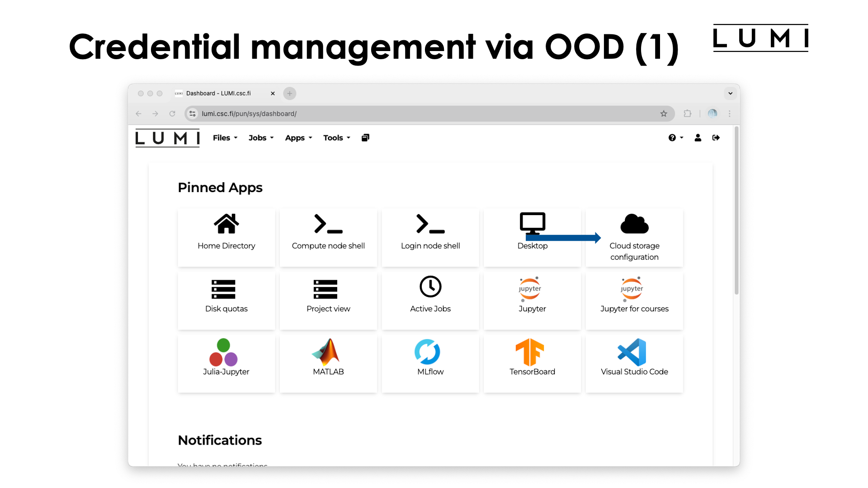The image size is (868, 488).
Task: Open the Tools menu
Action: tap(335, 138)
